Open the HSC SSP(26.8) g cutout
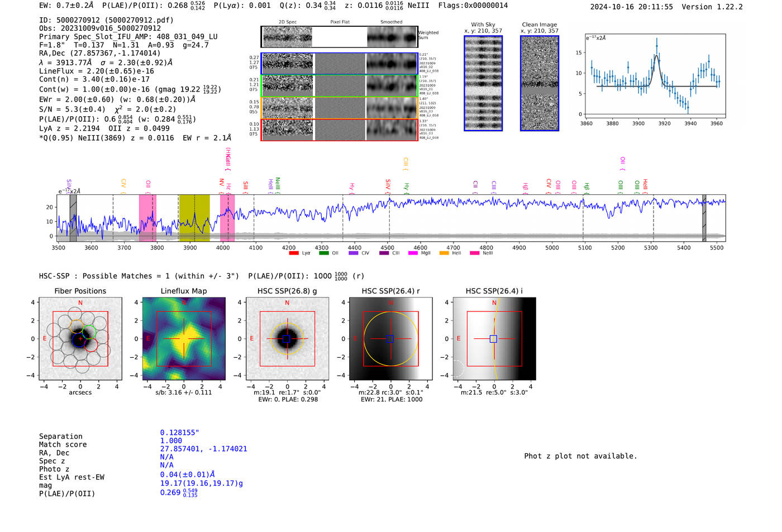The height and width of the screenshot is (532, 782). 287,339
